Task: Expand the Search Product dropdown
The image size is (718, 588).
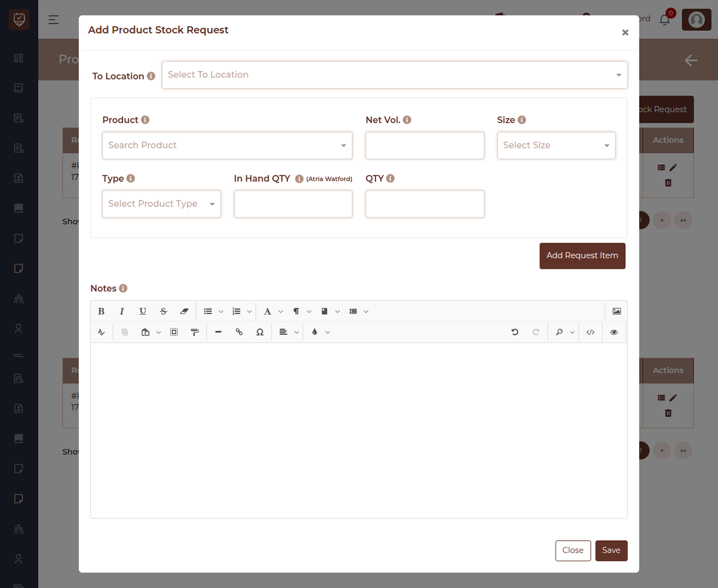Action: tap(227, 146)
